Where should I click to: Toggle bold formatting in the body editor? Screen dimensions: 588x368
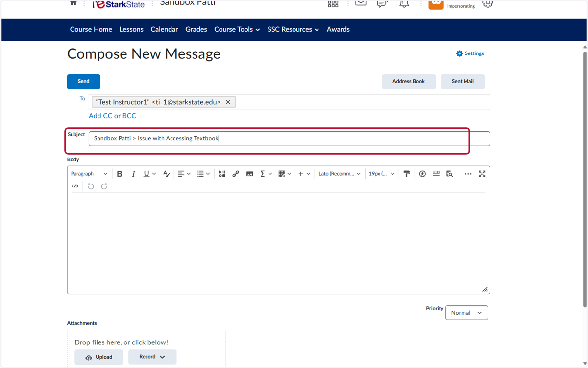coord(120,174)
